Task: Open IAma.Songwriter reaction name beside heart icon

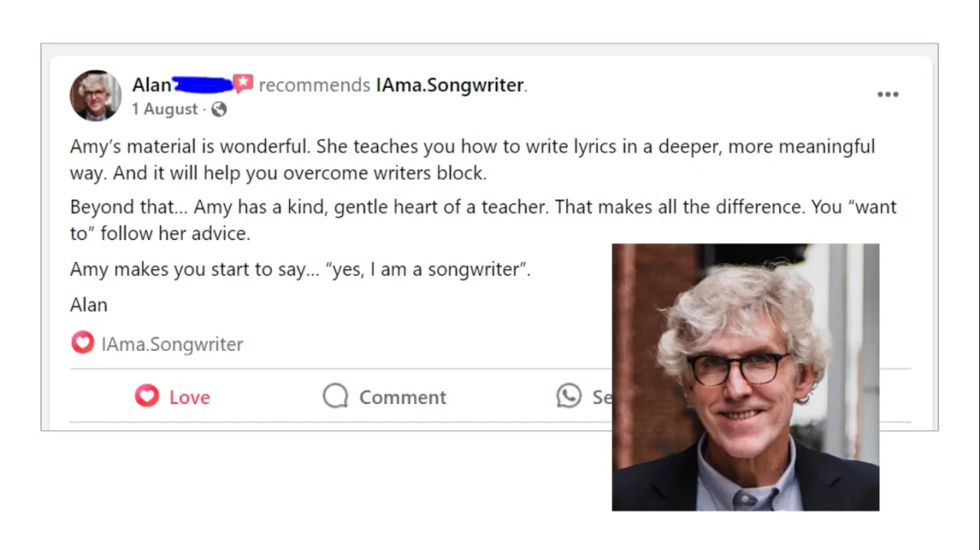Action: point(172,344)
